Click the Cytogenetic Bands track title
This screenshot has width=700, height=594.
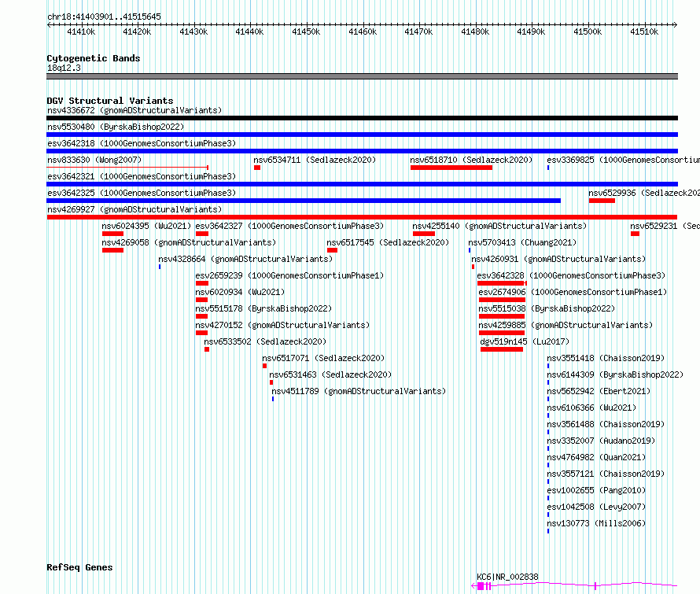[94, 58]
